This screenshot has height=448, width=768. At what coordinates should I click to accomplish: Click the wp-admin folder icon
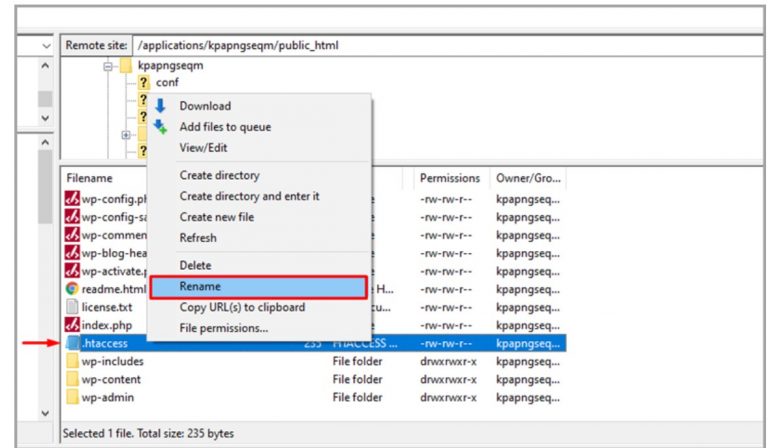(x=72, y=397)
